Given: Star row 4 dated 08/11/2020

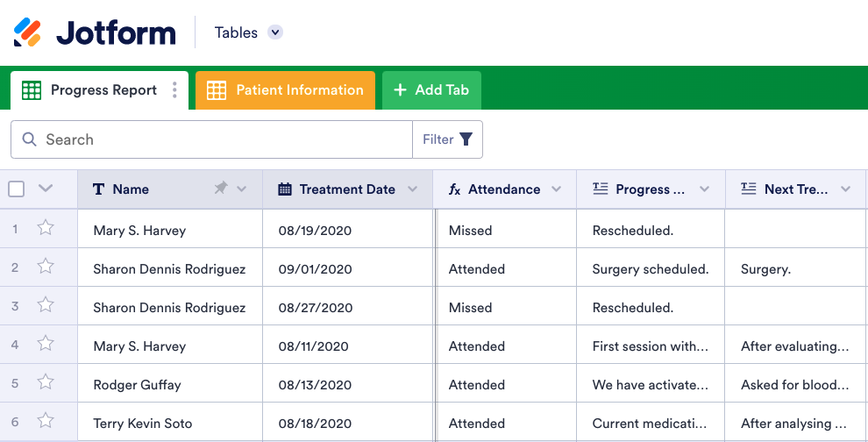Looking at the screenshot, I should click(46, 345).
